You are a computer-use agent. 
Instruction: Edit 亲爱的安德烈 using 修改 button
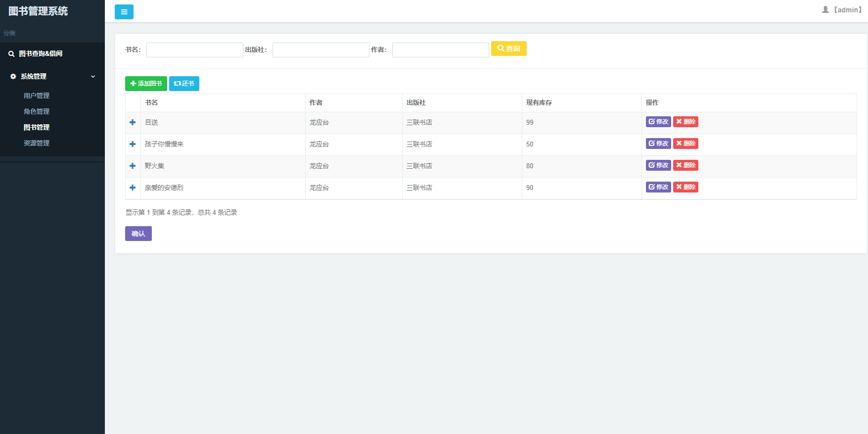[658, 187]
